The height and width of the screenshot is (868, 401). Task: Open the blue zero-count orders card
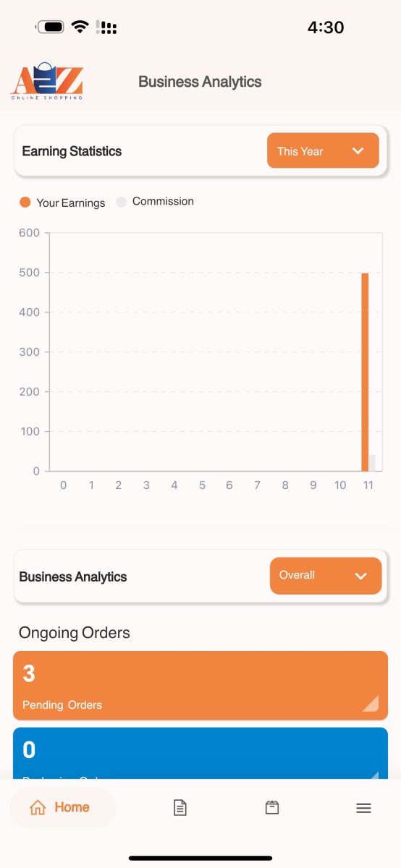click(200, 754)
